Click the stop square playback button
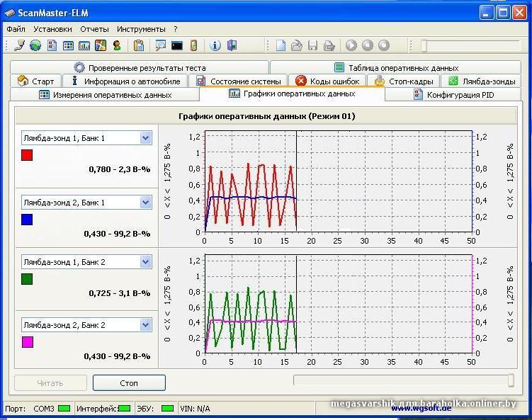This screenshot has width=532, height=420. click(x=368, y=45)
